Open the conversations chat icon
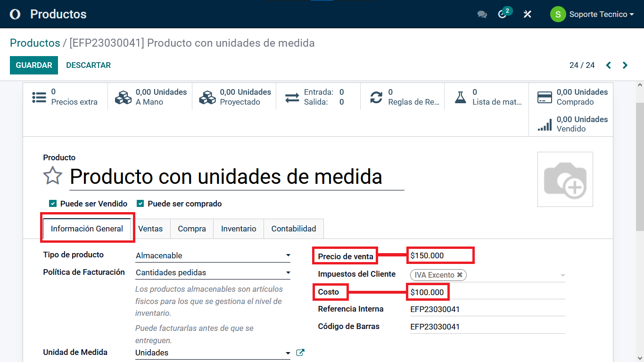The width and height of the screenshot is (644, 362). tap(482, 14)
